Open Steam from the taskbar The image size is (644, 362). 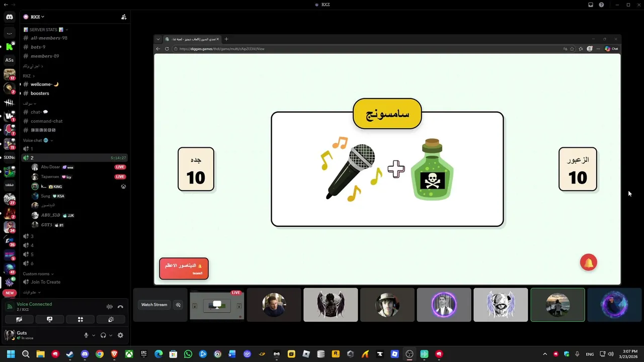tap(70, 354)
